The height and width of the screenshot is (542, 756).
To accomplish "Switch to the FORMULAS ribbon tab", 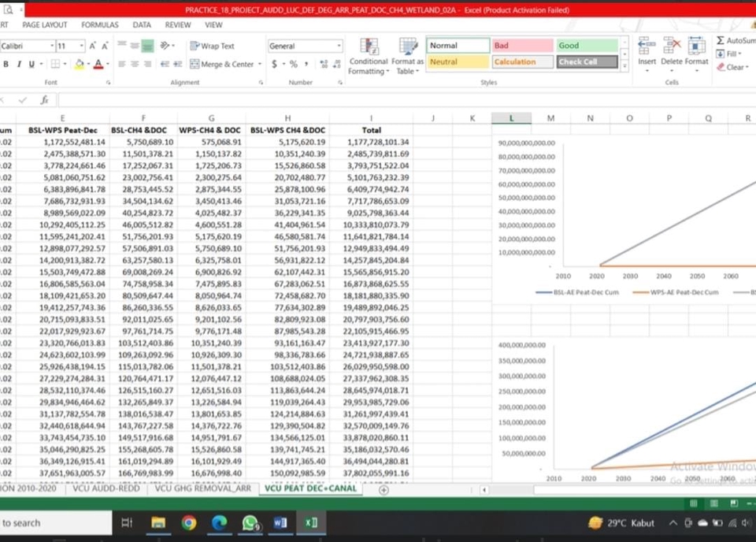I will 99,24.
